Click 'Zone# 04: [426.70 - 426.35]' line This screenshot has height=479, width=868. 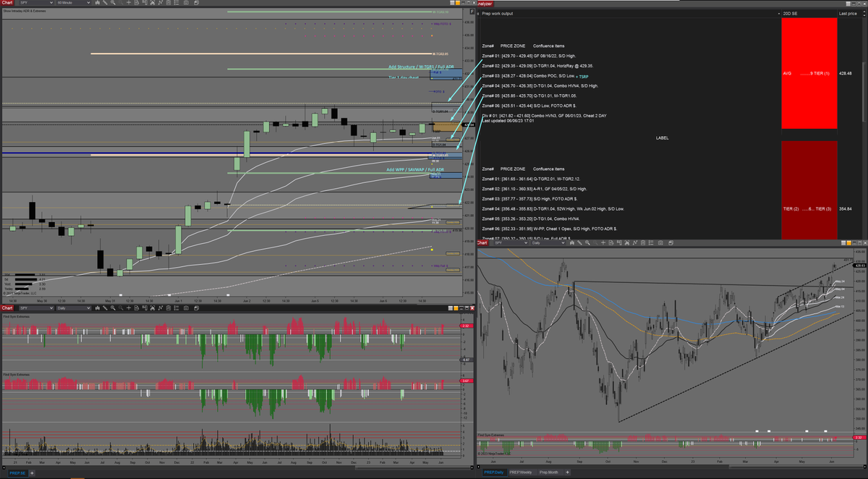(x=540, y=85)
